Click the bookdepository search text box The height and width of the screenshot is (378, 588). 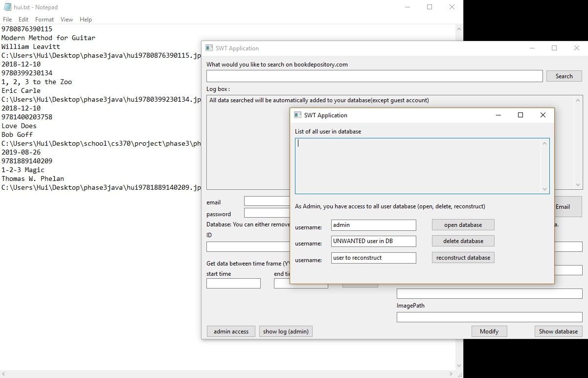(374, 76)
